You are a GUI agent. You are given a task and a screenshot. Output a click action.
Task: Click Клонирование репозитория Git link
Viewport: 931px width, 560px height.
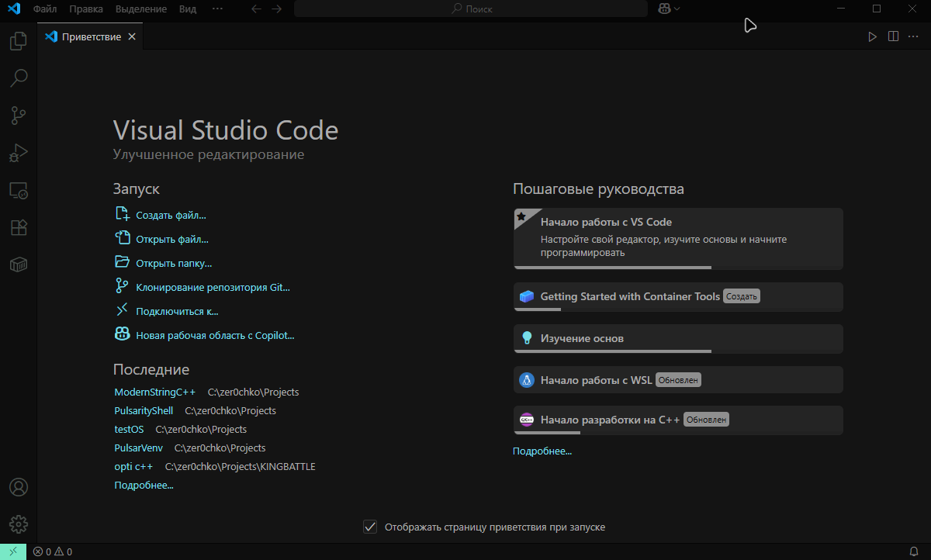coord(213,287)
